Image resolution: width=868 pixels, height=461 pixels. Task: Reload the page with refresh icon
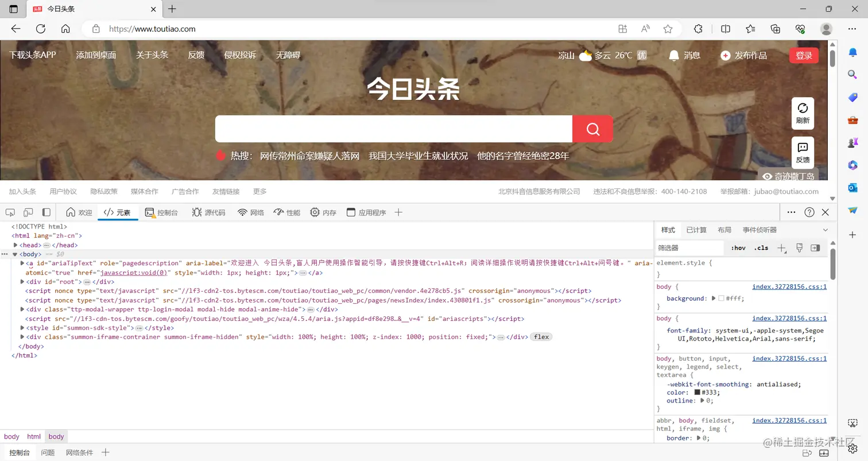pyautogui.click(x=41, y=29)
